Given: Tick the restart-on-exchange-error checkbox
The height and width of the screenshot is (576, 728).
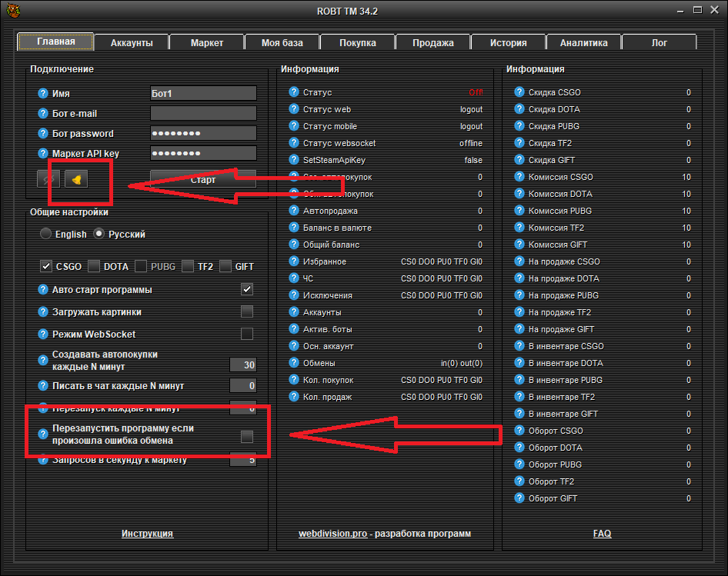Looking at the screenshot, I should [247, 437].
